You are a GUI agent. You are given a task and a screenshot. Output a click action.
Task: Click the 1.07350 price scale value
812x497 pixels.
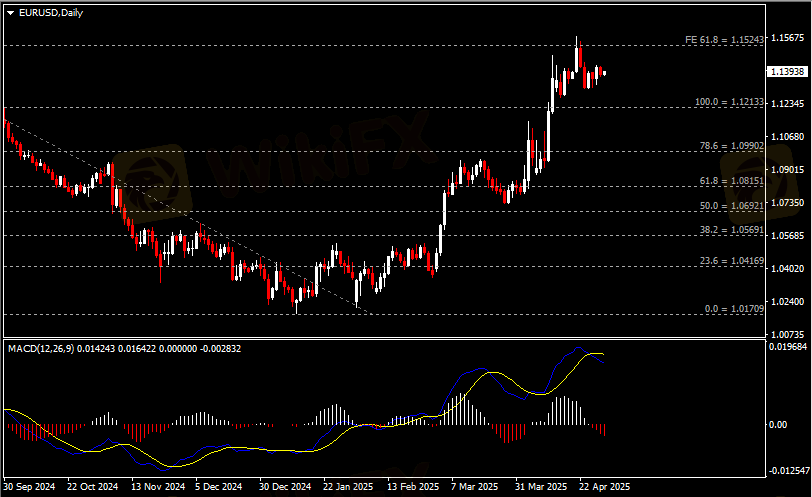pyautogui.click(x=788, y=202)
